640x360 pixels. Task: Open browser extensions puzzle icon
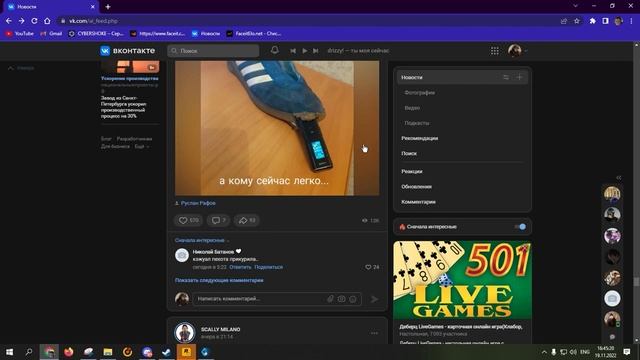click(x=592, y=21)
